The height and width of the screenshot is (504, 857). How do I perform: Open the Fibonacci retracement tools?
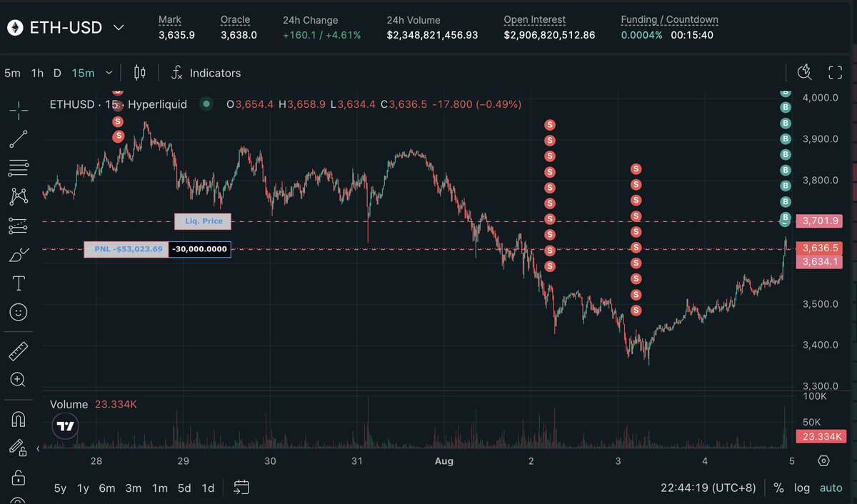coord(19,168)
